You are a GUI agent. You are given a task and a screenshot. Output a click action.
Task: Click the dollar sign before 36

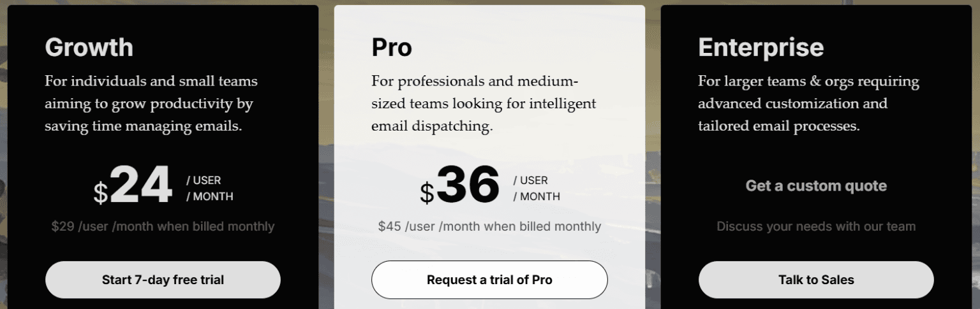pyautogui.click(x=427, y=193)
